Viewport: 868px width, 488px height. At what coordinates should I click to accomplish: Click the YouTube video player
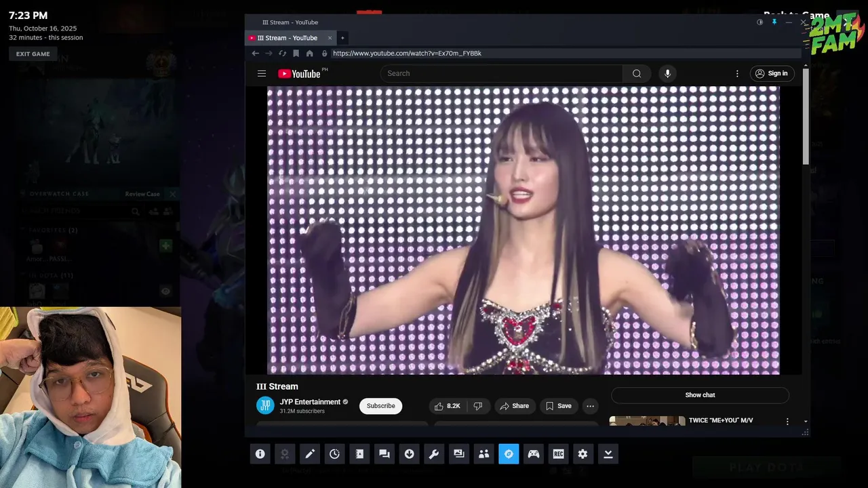(524, 230)
